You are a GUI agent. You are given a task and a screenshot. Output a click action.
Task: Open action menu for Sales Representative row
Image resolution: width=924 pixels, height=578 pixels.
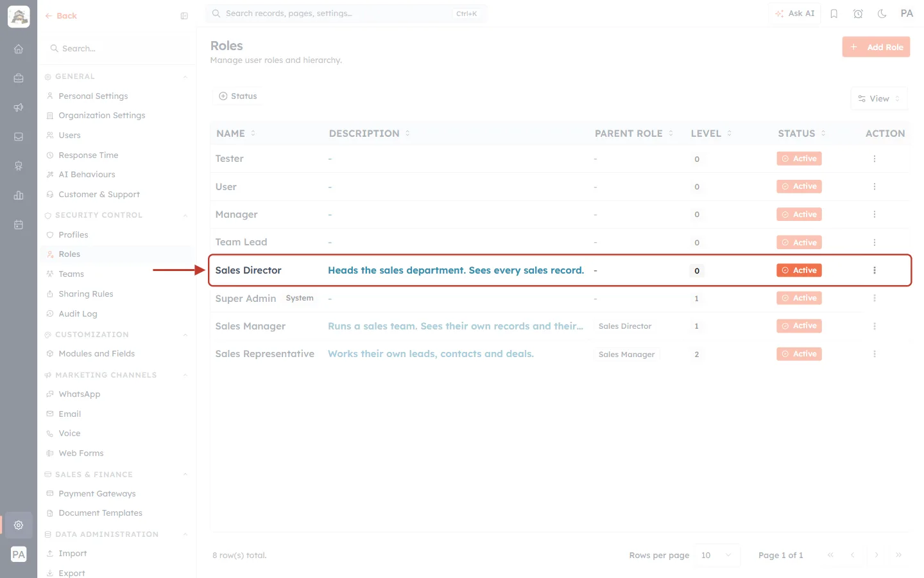tap(875, 354)
